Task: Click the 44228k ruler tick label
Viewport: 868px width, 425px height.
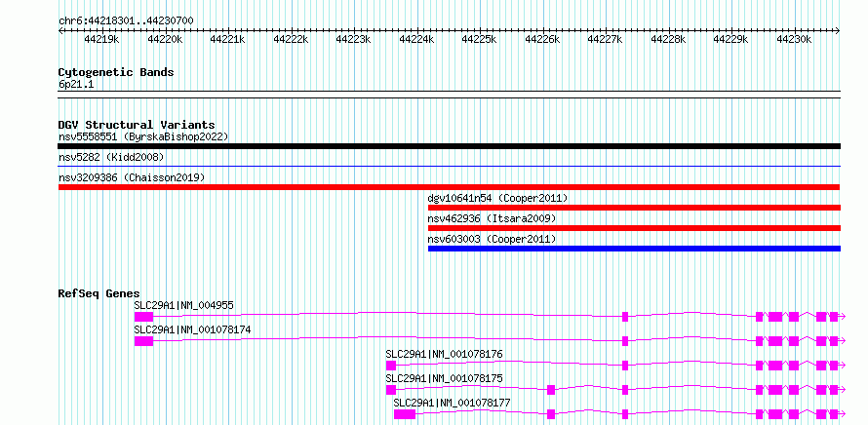Action: click(x=668, y=40)
